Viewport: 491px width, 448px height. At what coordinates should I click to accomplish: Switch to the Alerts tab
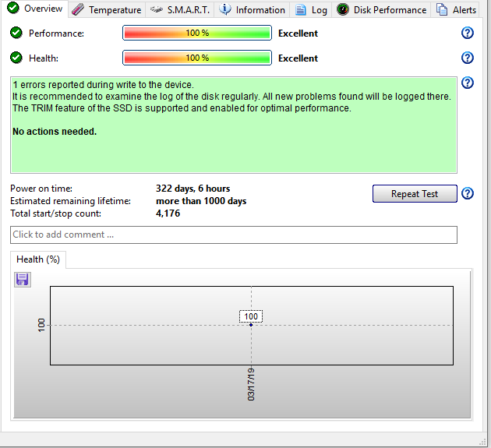coord(456,9)
